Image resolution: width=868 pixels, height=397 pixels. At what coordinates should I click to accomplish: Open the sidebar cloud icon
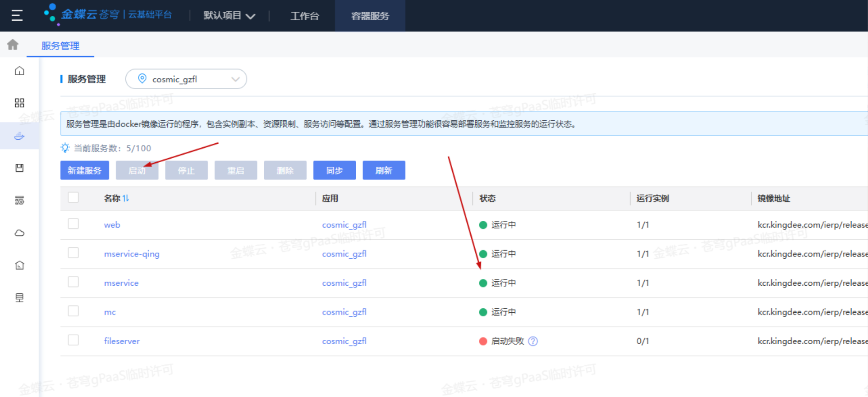click(x=19, y=233)
